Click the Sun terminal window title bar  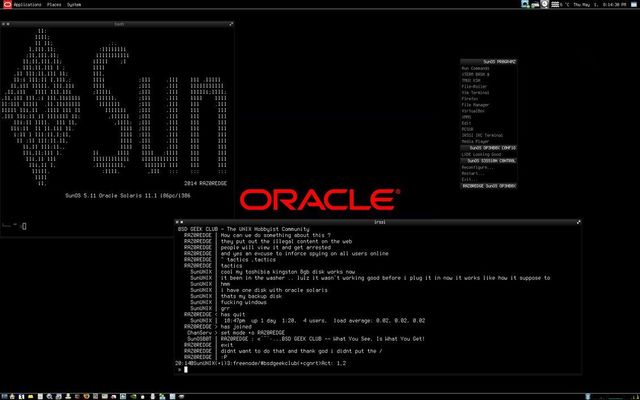click(x=118, y=24)
